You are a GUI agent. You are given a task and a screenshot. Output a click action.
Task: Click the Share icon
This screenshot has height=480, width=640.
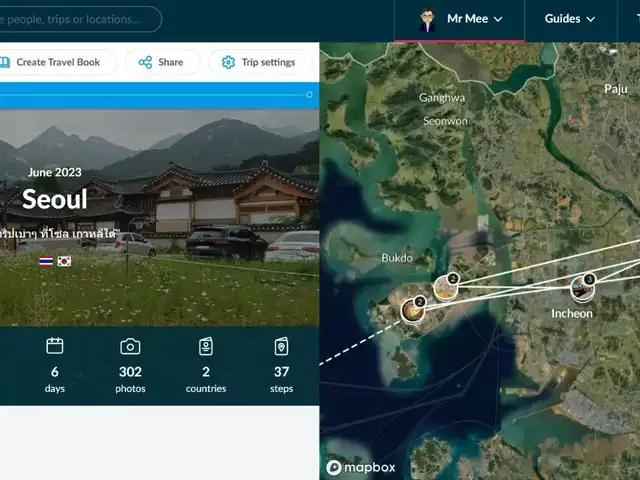(x=146, y=62)
